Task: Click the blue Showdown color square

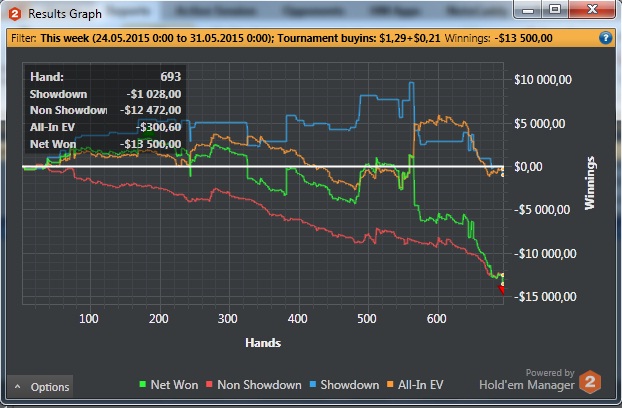Action: (x=313, y=384)
